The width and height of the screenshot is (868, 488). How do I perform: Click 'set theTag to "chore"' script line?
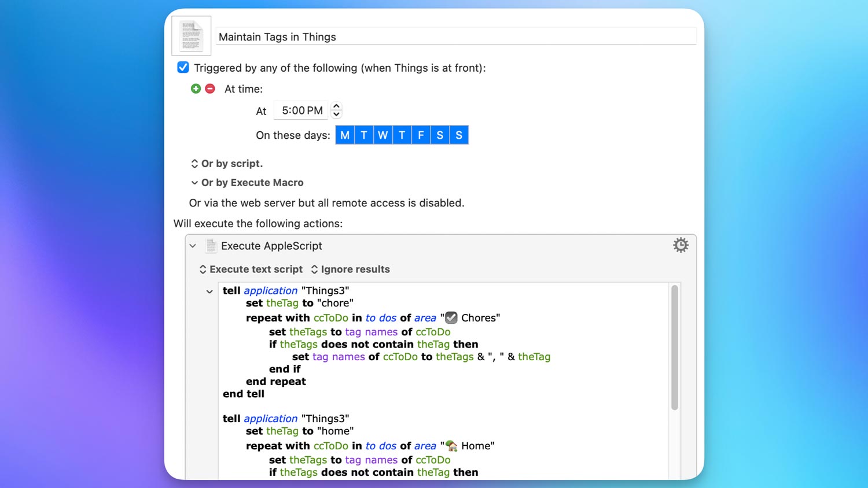click(x=300, y=303)
